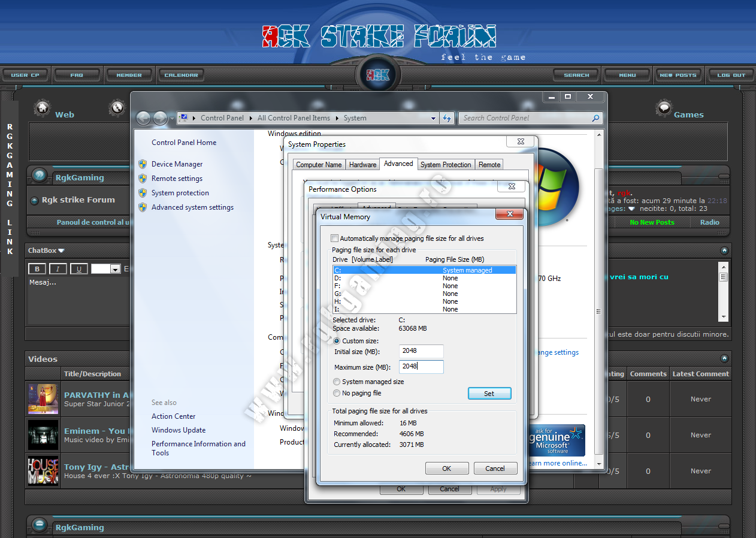This screenshot has width=756, height=538.
Task: Switch to the Hardware tab
Action: [362, 165]
